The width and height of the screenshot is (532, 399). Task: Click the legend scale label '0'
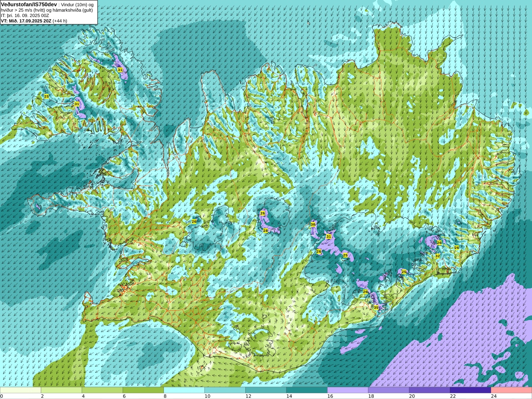click(x=2, y=396)
